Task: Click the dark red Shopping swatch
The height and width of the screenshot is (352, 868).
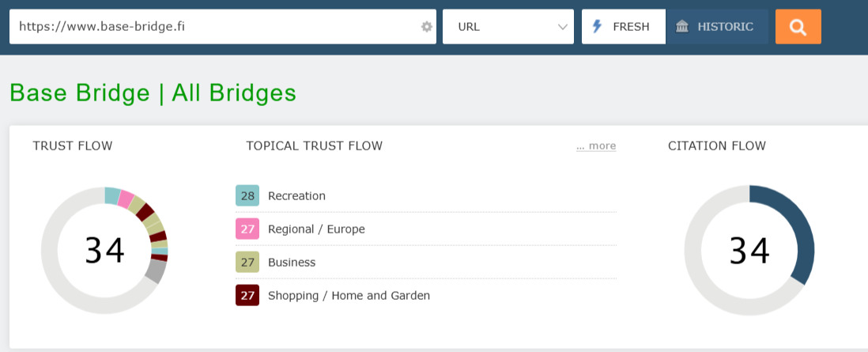Action: (x=247, y=295)
